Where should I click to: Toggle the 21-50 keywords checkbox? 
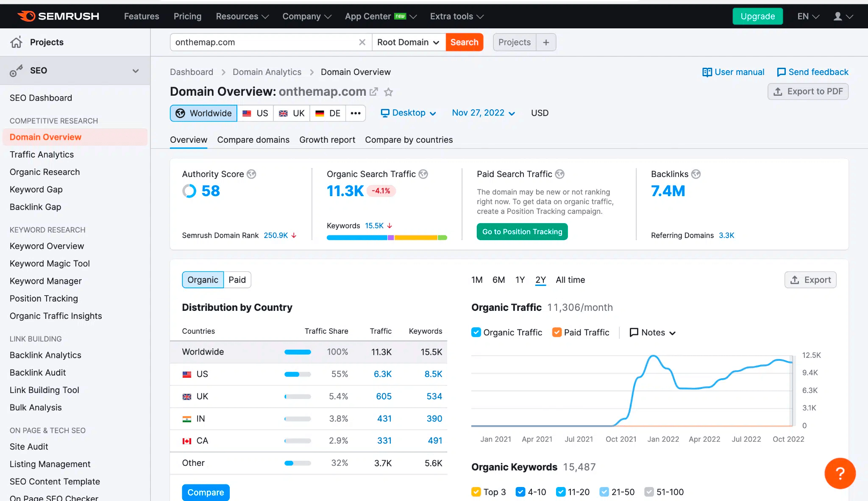pyautogui.click(x=604, y=492)
